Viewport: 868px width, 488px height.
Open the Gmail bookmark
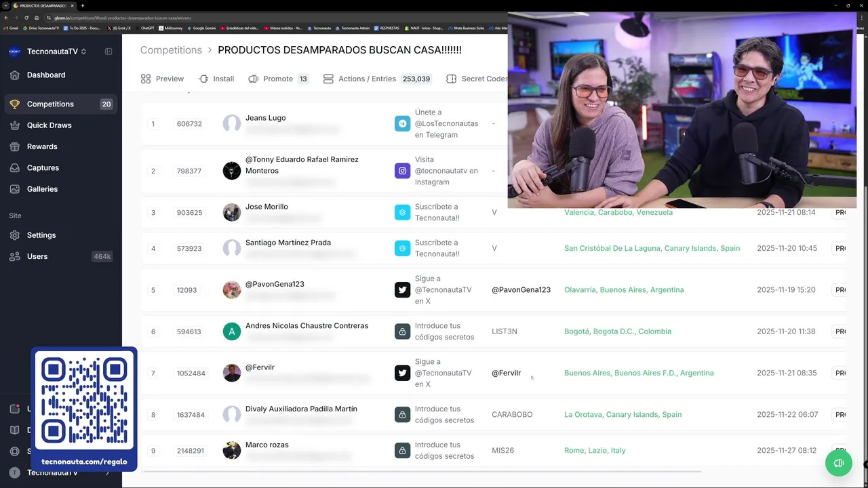click(11, 28)
